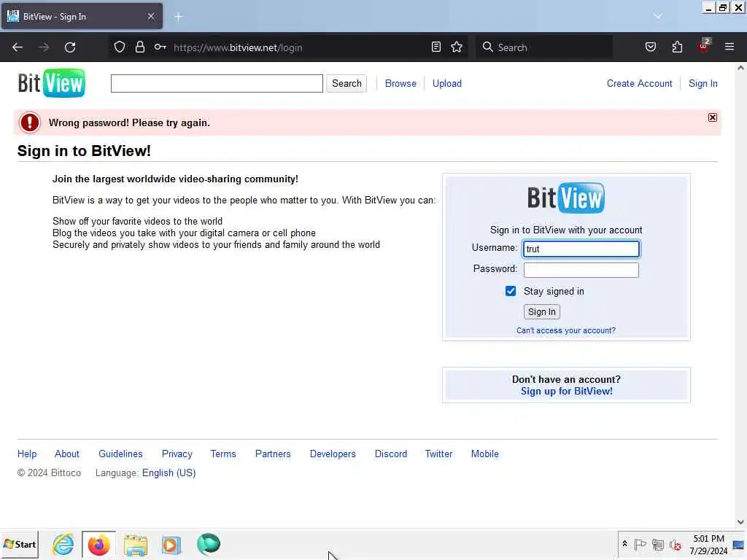
Task: Open the Help footer link
Action: point(27,454)
